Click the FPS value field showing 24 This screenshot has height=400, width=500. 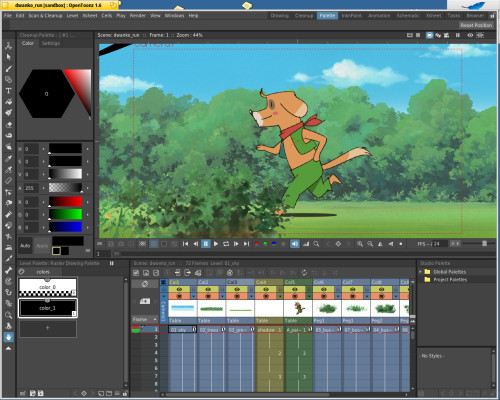point(441,244)
